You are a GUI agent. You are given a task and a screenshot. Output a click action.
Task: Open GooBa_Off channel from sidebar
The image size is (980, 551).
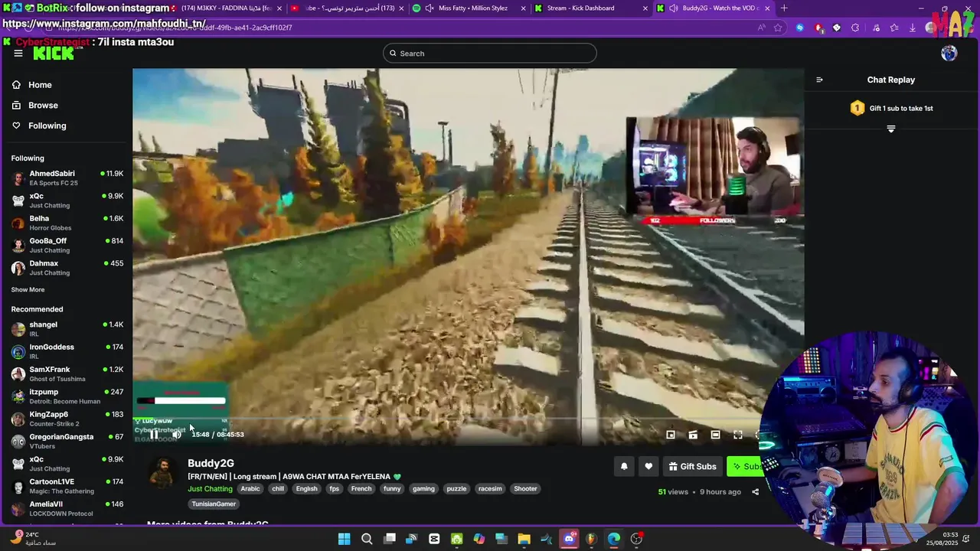point(67,246)
